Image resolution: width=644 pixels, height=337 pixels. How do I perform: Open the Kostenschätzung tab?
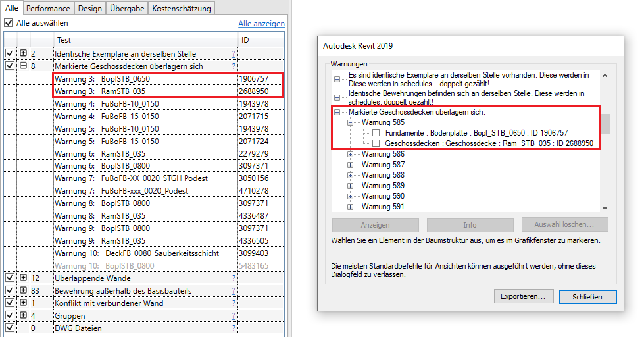coord(182,9)
